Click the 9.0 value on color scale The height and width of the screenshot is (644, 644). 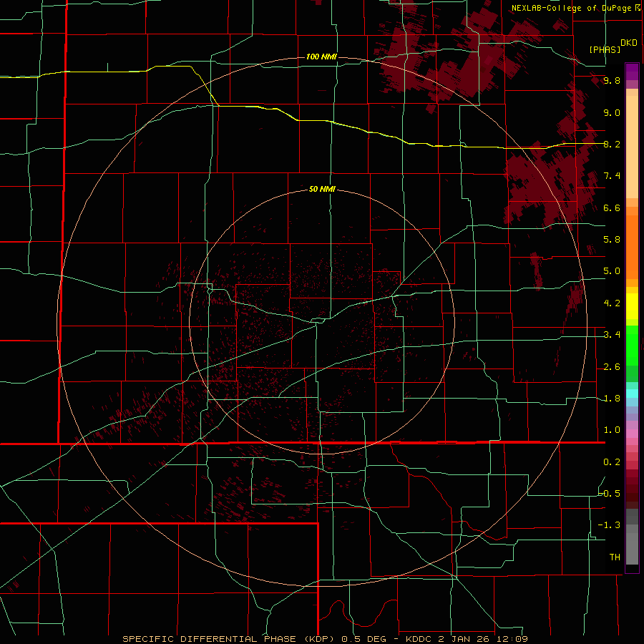pyautogui.click(x=612, y=112)
